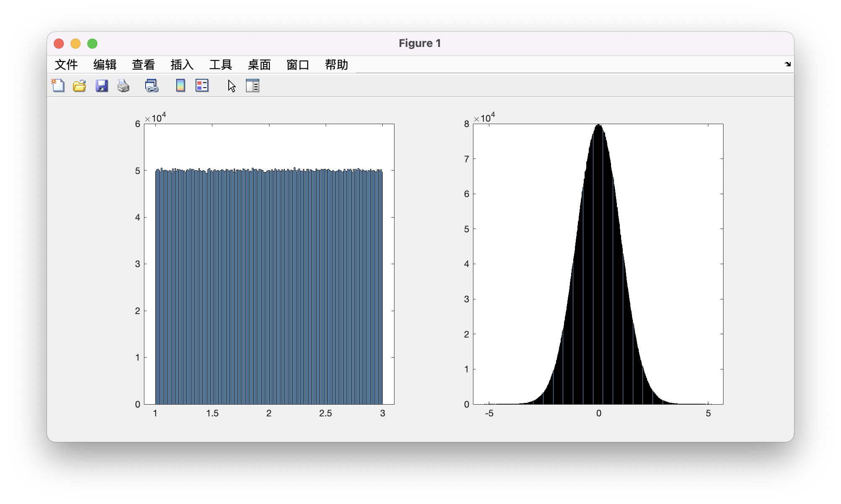This screenshot has height=504, width=841.
Task: Save the figure with floppy disk icon
Action: (x=102, y=86)
